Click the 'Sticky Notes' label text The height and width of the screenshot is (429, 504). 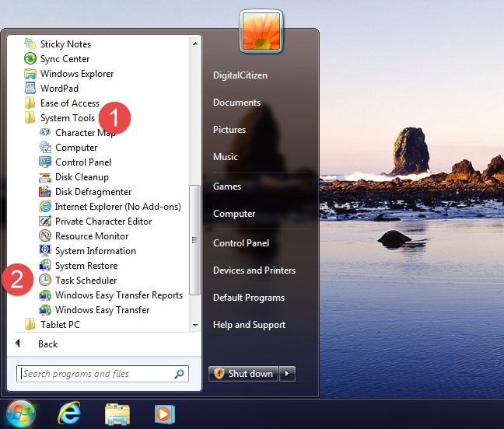tap(65, 44)
